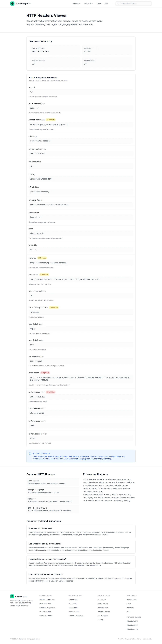
Task: Click the Moderate badge beside referer header
Action: point(42,258)
